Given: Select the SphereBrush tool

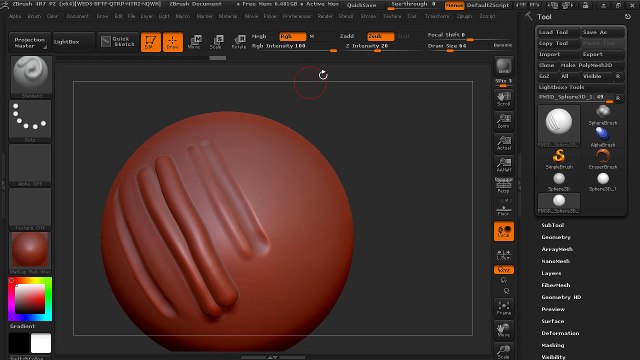Looking at the screenshot, I should [x=603, y=115].
